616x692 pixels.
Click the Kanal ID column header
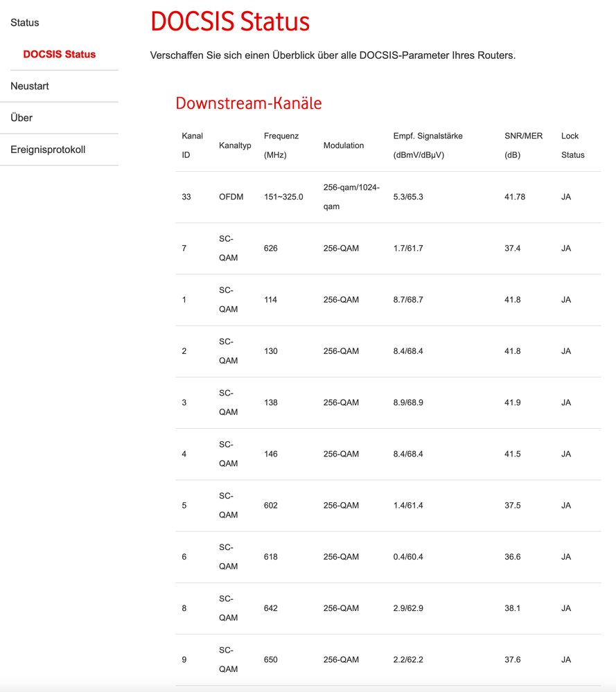pyautogui.click(x=192, y=145)
